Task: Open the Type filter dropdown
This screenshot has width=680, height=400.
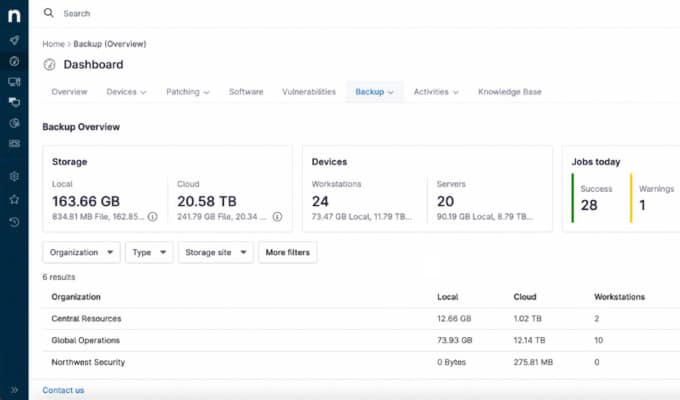Action: pyautogui.click(x=149, y=252)
